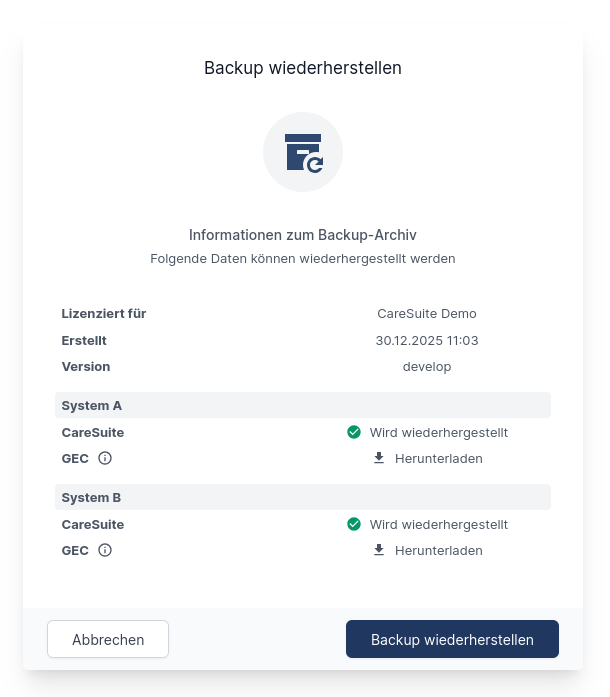Click the CareSuite label under System B
The image size is (610, 697).
coord(93,524)
